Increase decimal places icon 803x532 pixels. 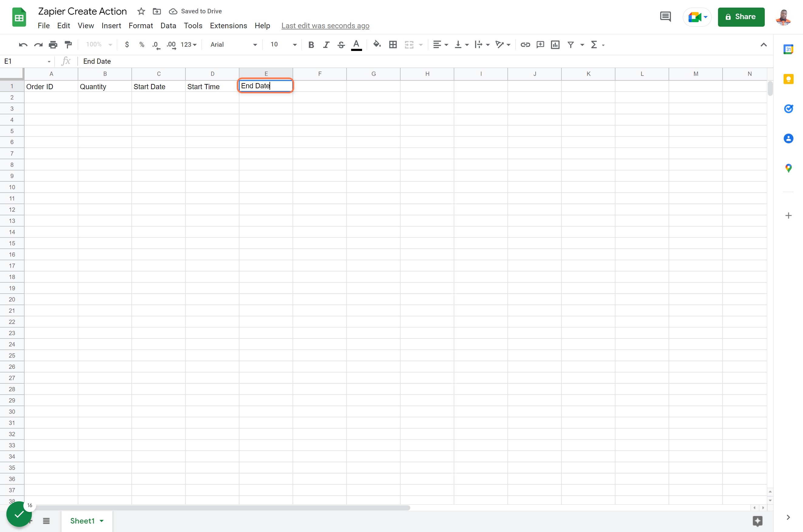[171, 45]
